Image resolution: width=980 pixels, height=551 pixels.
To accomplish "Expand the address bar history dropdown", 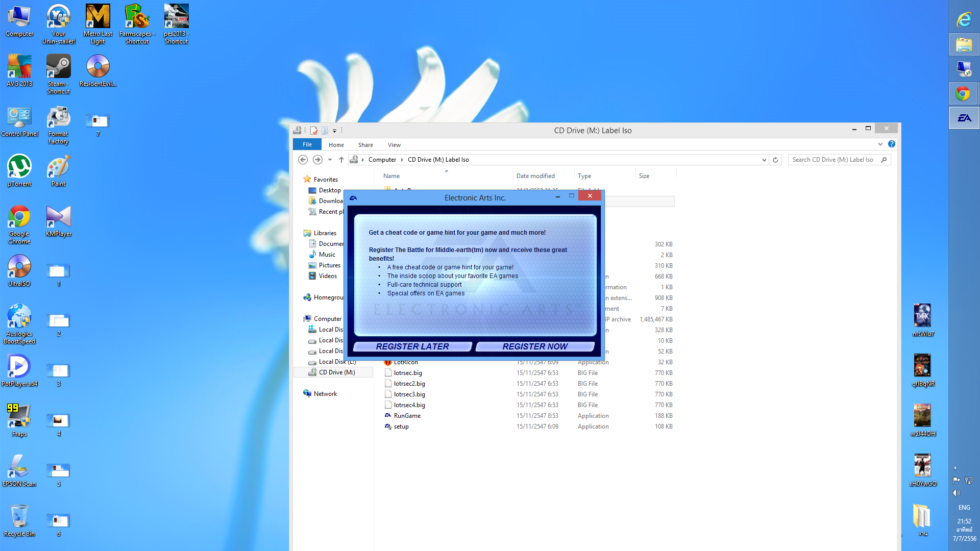I will 764,160.
